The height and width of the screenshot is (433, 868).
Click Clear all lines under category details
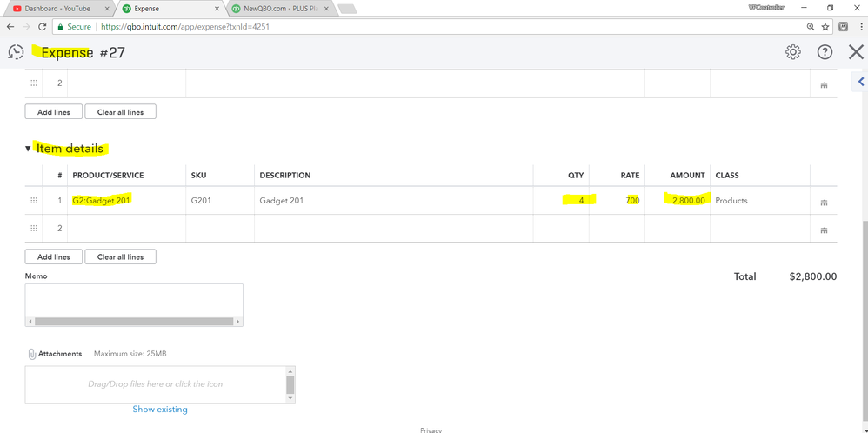(120, 112)
